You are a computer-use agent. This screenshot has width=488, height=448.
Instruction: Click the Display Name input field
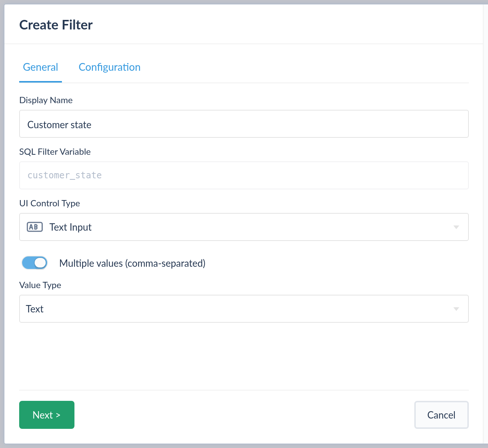pos(244,124)
